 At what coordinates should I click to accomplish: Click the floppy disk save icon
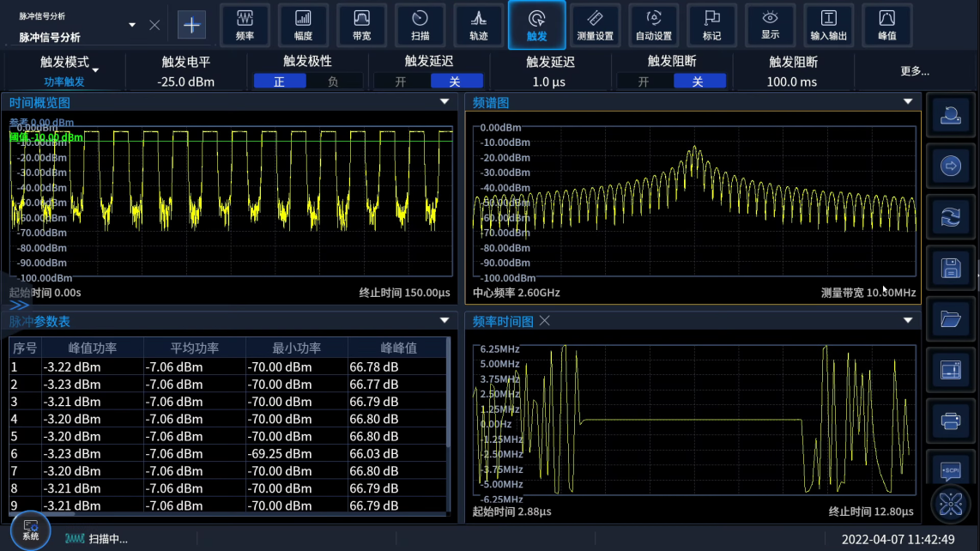[x=951, y=269]
